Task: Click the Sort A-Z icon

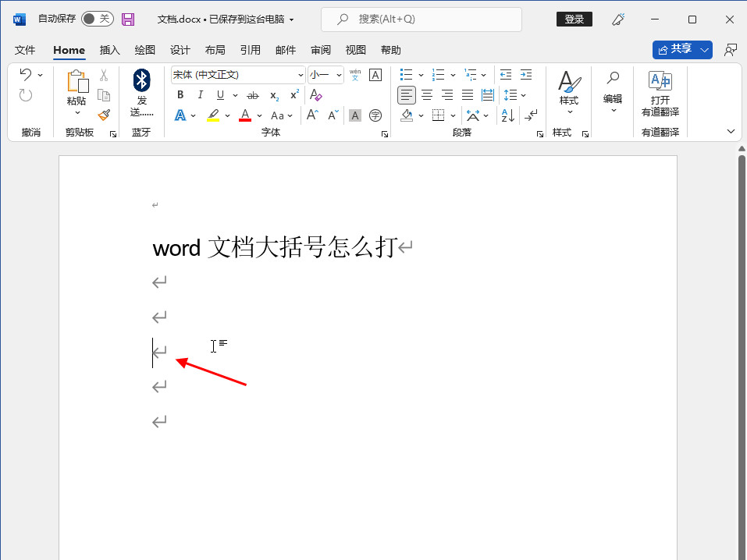Action: click(508, 115)
